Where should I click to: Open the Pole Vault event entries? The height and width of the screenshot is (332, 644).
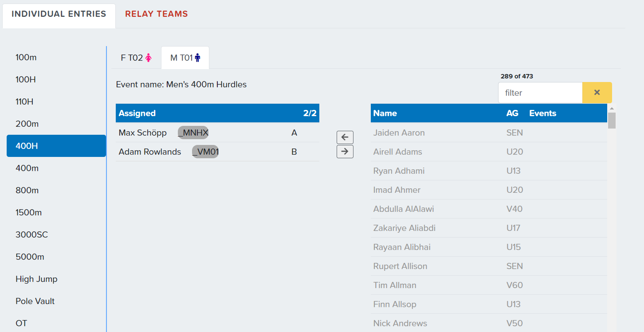35,301
